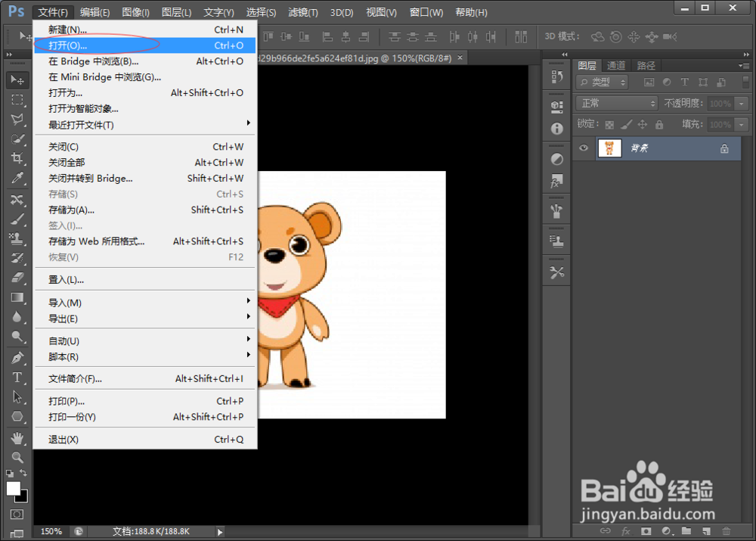Open the 编辑(E) menu
The width and height of the screenshot is (756, 541).
94,12
